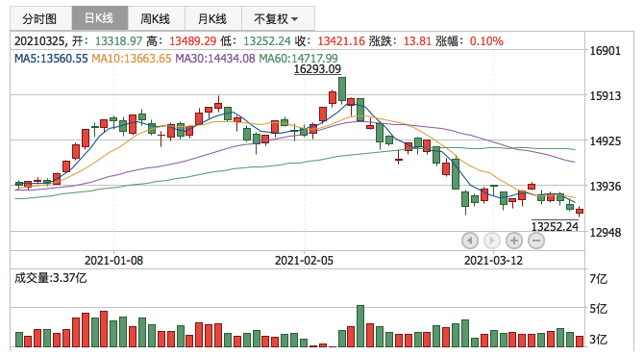Open the 周K线 tab
The image size is (644, 356).
tap(156, 18)
